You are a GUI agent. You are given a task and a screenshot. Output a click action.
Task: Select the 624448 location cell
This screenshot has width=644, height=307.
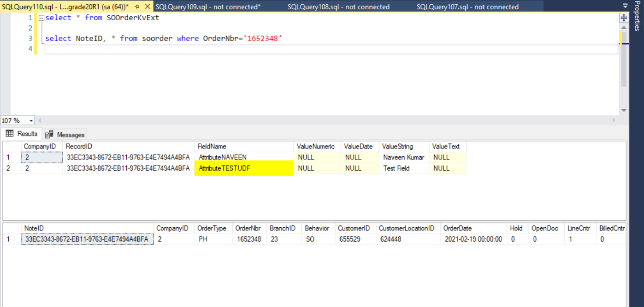coord(408,239)
